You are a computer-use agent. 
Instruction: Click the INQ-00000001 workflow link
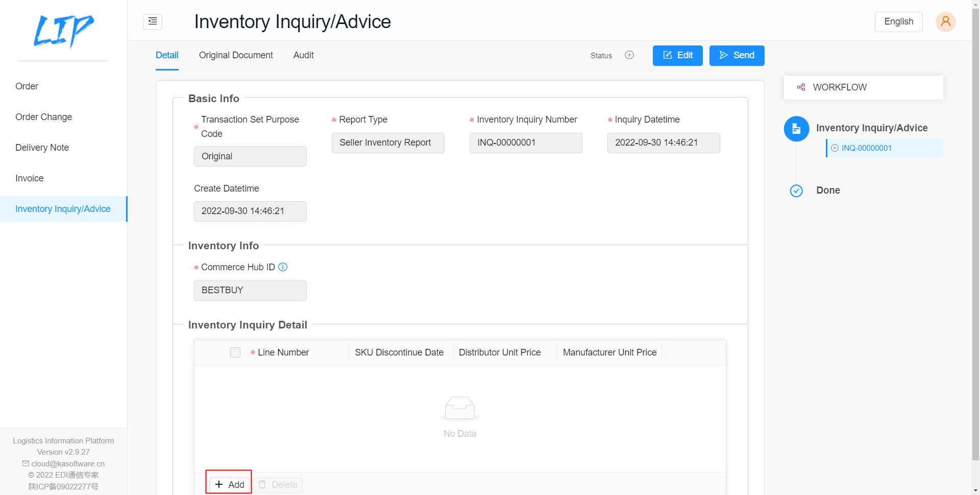tap(866, 148)
